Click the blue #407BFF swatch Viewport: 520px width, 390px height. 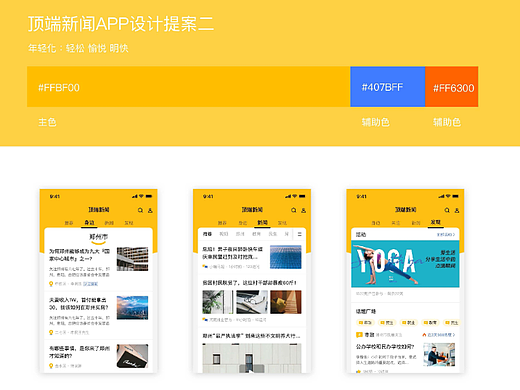click(x=388, y=87)
